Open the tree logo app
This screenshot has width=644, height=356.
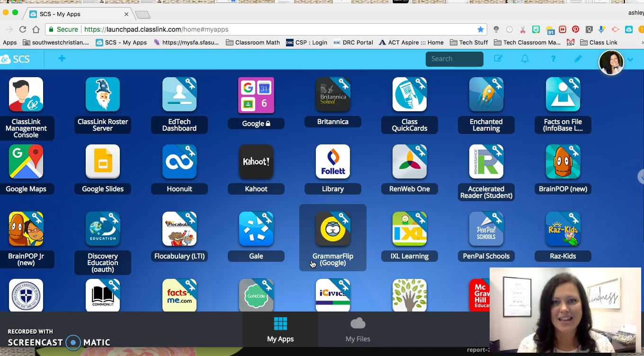[x=410, y=295]
